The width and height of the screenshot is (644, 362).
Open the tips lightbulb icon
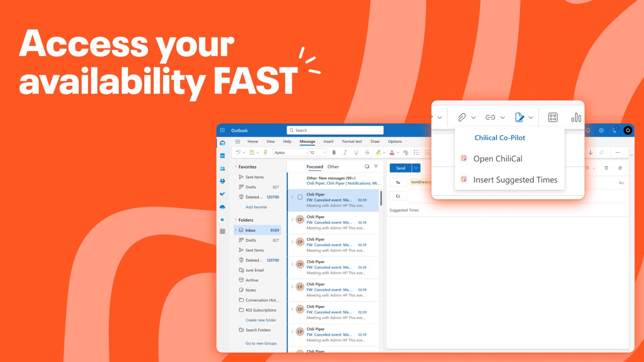click(x=615, y=130)
